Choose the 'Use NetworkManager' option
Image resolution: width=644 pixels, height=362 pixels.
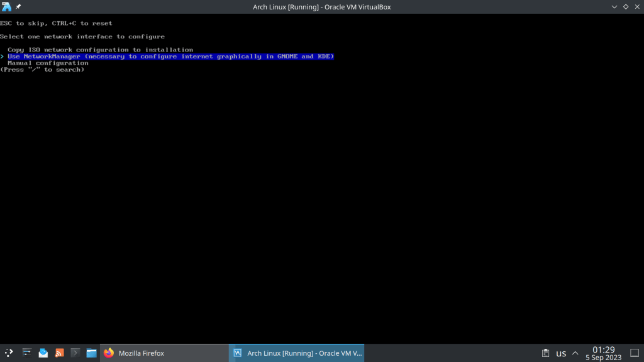click(x=170, y=57)
